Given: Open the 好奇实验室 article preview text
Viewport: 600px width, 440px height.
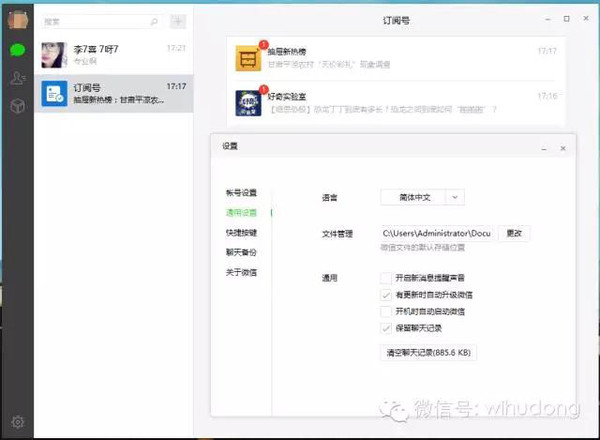Looking at the screenshot, I should click(383, 109).
